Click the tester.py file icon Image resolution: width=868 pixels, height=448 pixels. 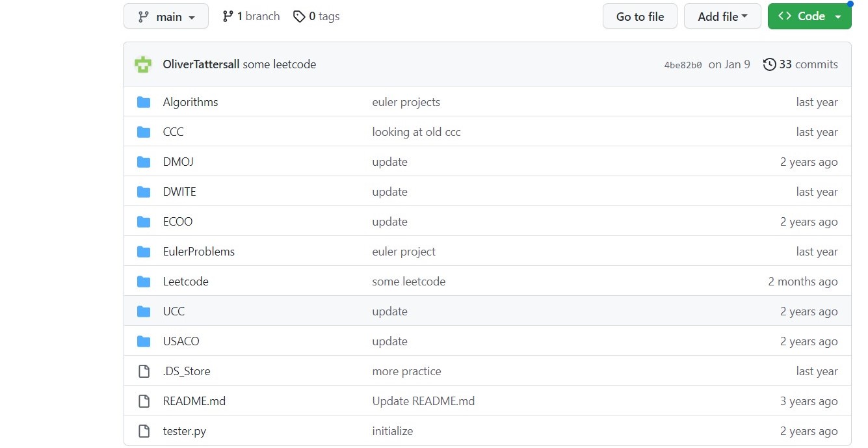pyautogui.click(x=144, y=431)
